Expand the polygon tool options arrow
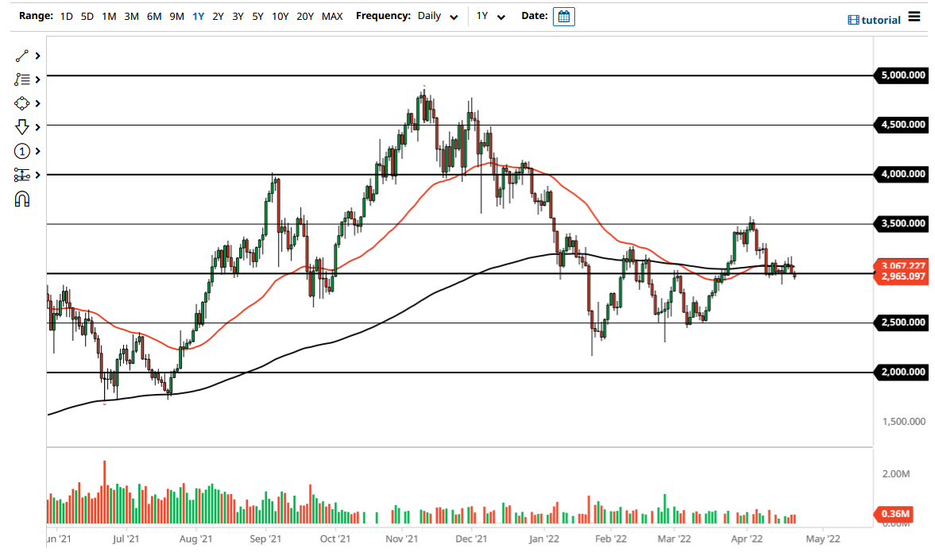 coord(37,104)
